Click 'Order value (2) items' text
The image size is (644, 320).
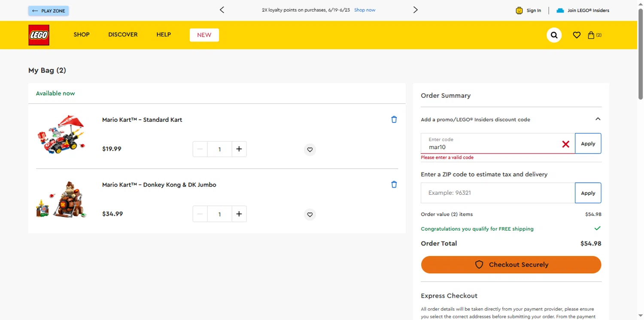(x=447, y=214)
